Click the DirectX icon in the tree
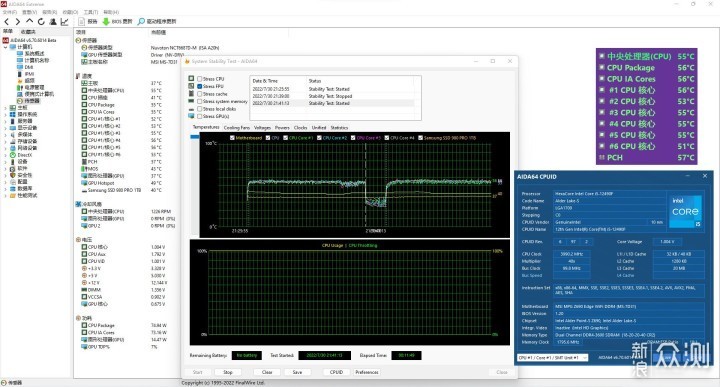The height and width of the screenshot is (387, 720). (x=13, y=155)
